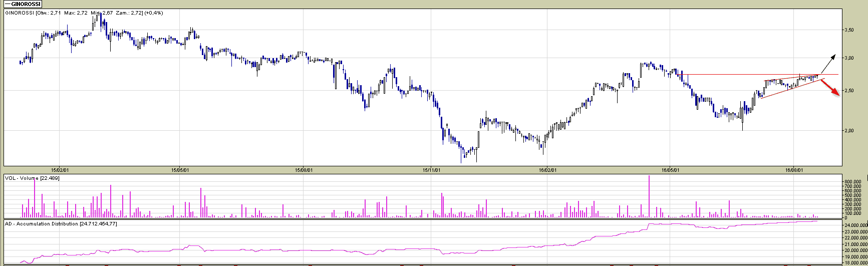This screenshot has width=868, height=266.
Task: Click the 16/08/01 date axis label
Action: point(794,170)
